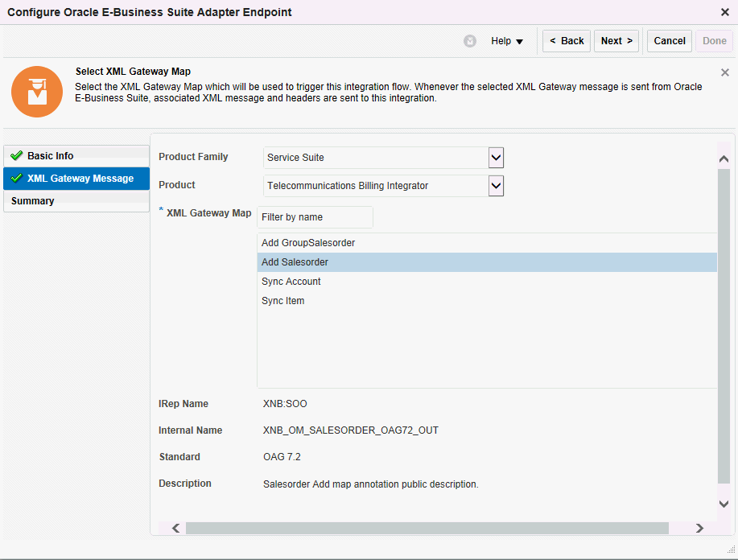Click the orange adapter wizard icon

coord(37,92)
